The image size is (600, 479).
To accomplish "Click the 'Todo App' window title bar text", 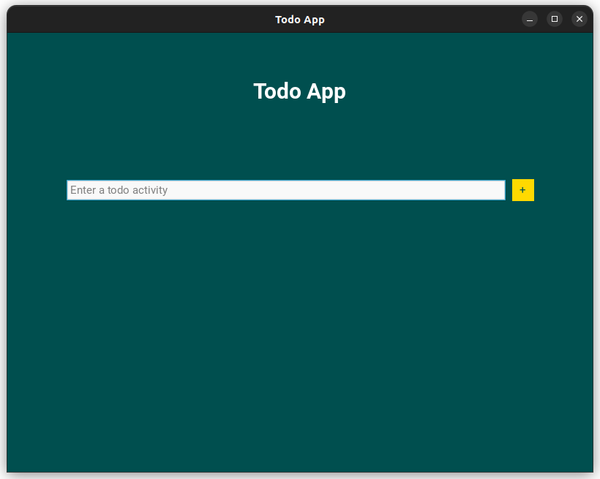I will click(x=300, y=20).
